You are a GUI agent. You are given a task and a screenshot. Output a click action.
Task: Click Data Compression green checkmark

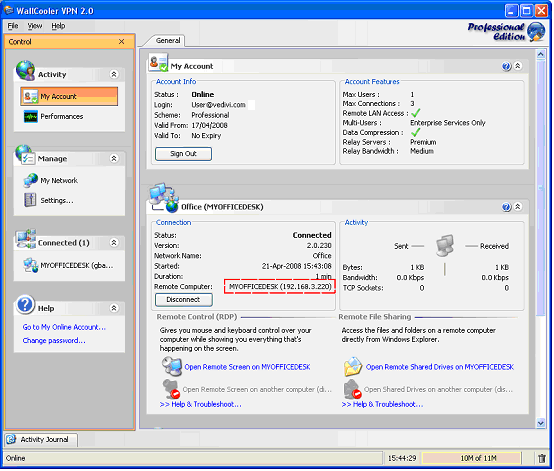[x=416, y=133]
